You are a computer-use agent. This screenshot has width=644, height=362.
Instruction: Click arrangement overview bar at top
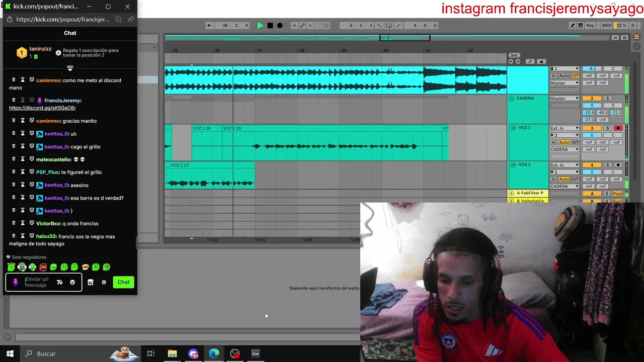pyautogui.click(x=386, y=38)
